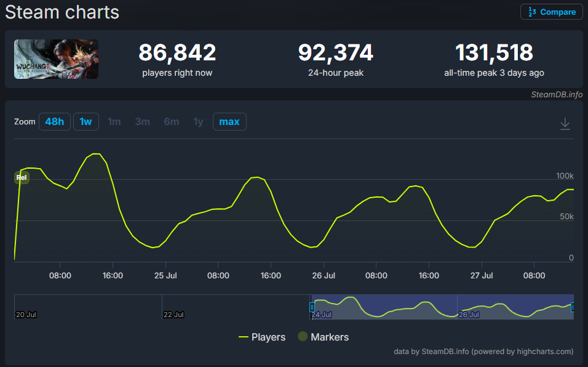Click the Steam charts heading
Image resolution: width=588 pixels, height=367 pixels.
pos(62,12)
